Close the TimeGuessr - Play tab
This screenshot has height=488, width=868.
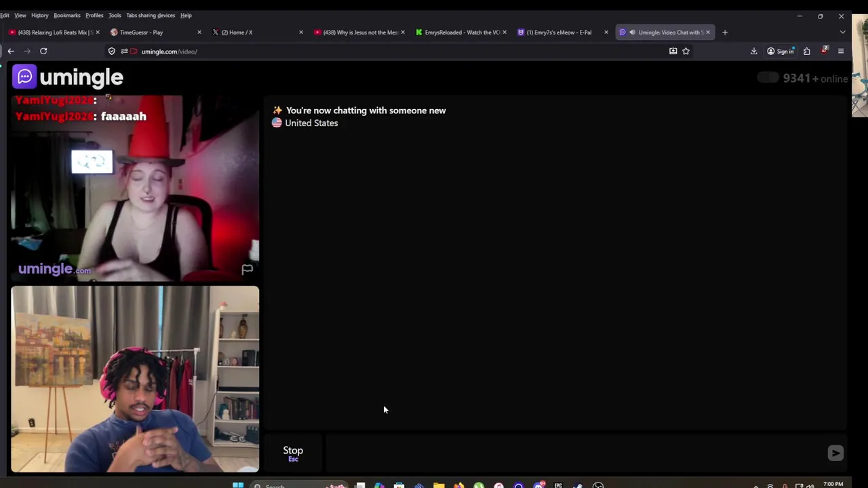tap(199, 32)
